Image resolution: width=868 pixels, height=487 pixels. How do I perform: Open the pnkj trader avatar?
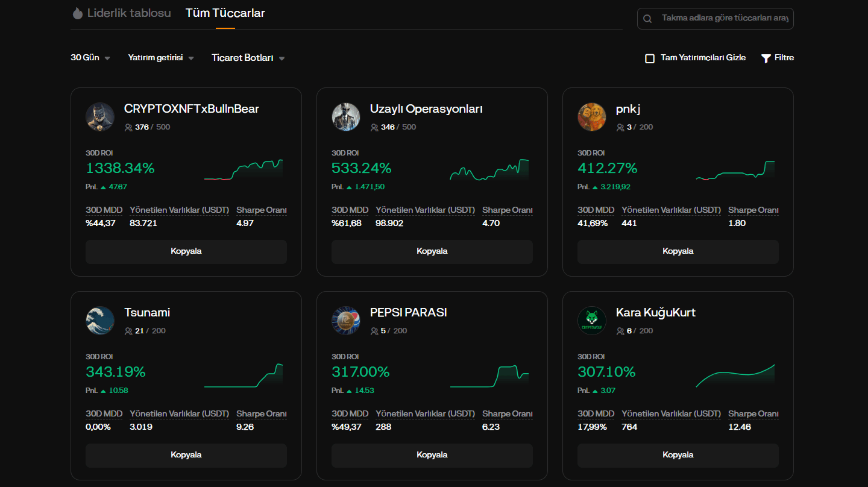(592, 117)
